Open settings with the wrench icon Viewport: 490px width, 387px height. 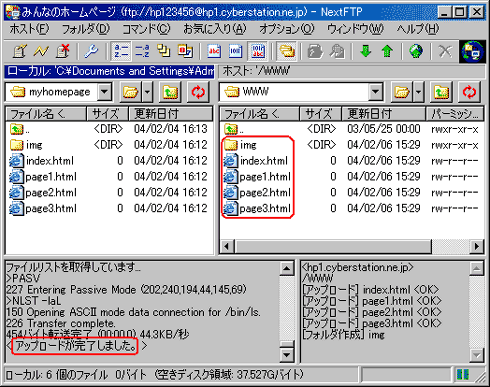click(91, 51)
